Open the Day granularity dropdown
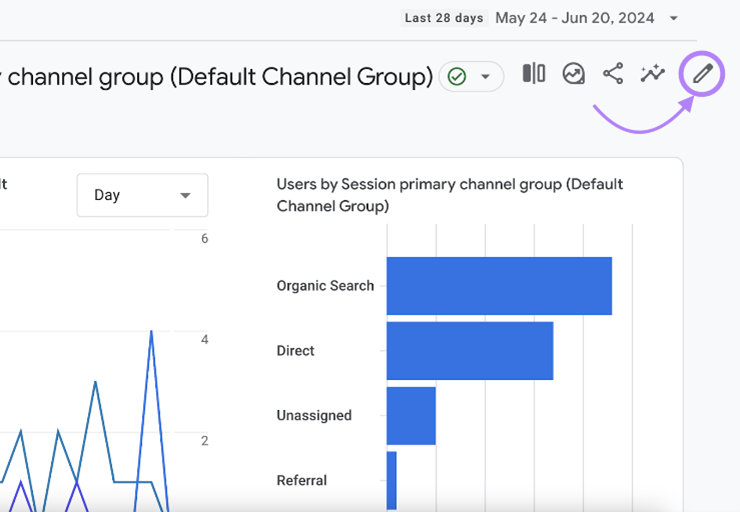 click(x=142, y=195)
